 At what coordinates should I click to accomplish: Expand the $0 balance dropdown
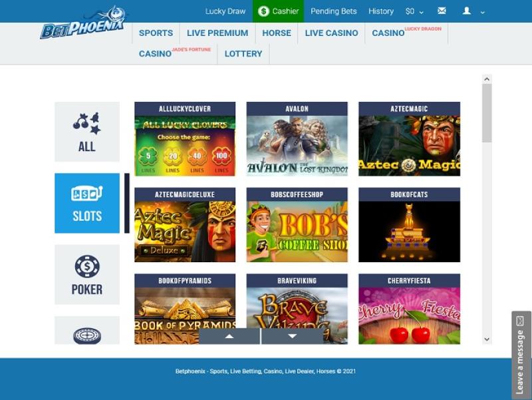(x=414, y=11)
